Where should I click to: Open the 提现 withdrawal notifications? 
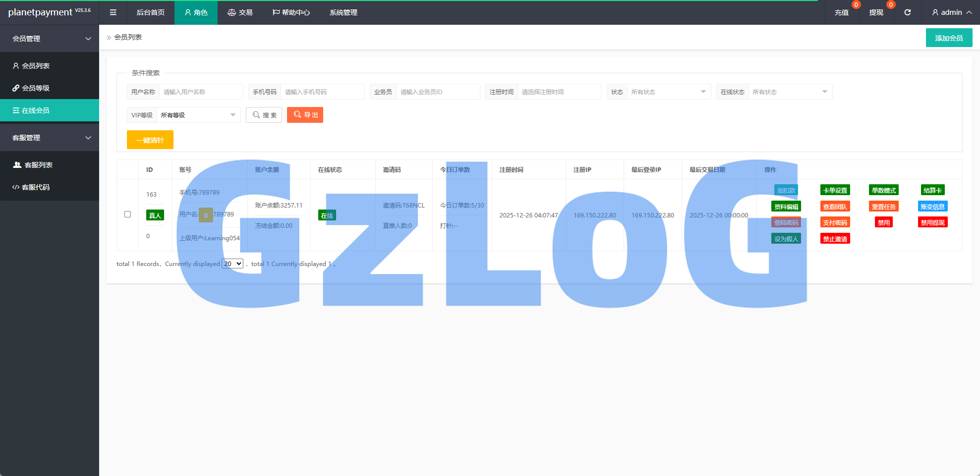876,12
